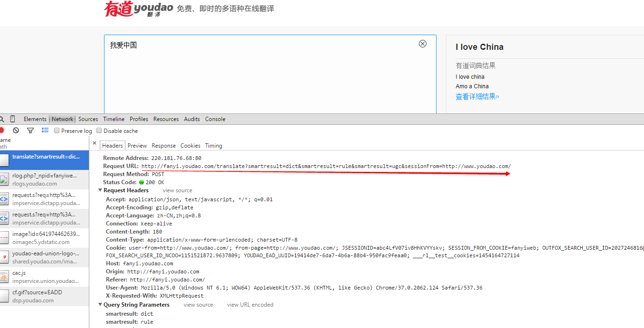Click the Request Method POST value

tap(158, 174)
